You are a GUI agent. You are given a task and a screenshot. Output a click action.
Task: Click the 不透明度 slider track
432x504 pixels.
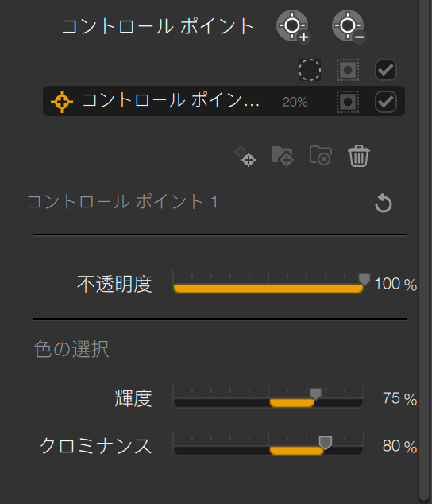[268, 288]
